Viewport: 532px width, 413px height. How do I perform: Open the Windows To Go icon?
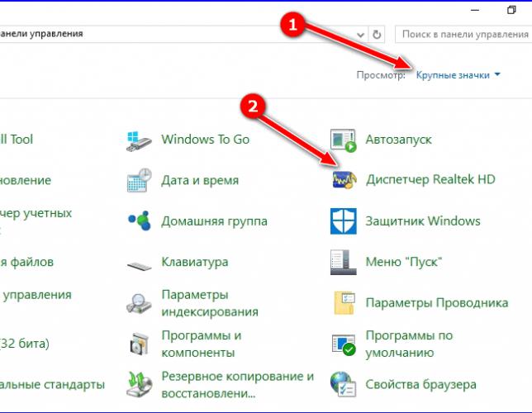(139, 140)
